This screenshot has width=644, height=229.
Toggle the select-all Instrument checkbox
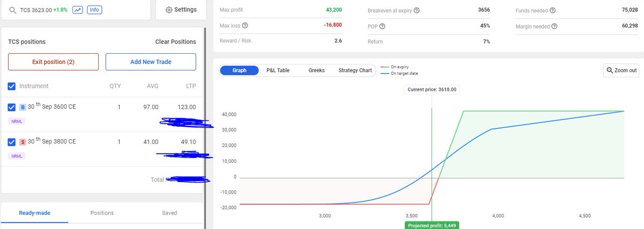tap(12, 86)
